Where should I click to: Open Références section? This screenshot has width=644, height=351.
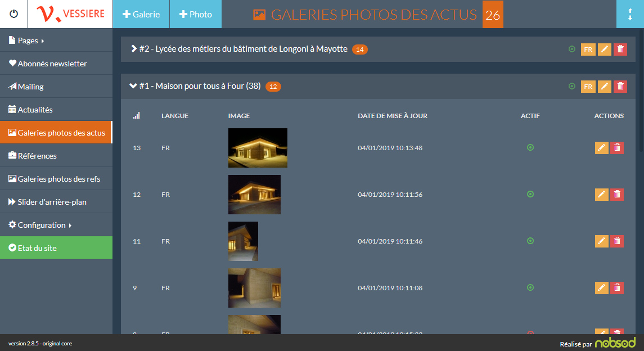pos(56,155)
